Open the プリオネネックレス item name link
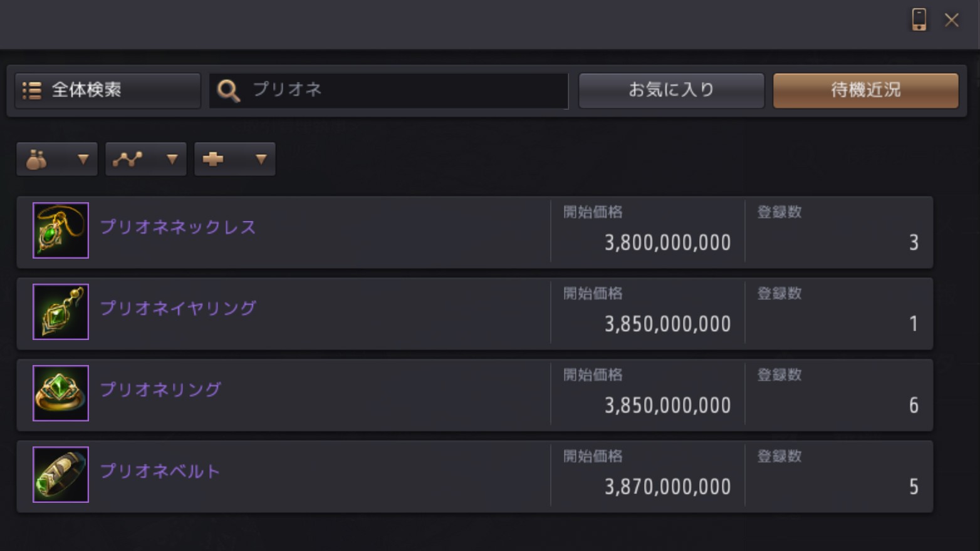Screen dimensions: 980x551 (178, 227)
